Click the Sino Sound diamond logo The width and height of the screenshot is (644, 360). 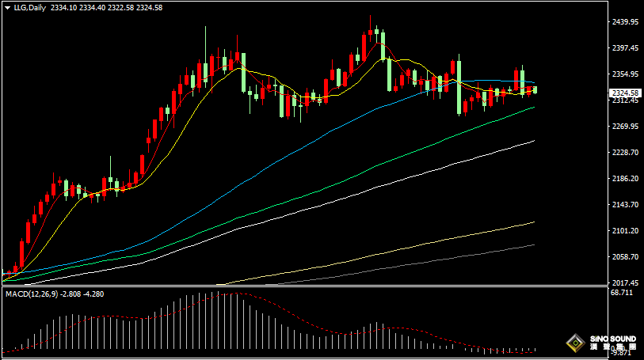coord(574,344)
